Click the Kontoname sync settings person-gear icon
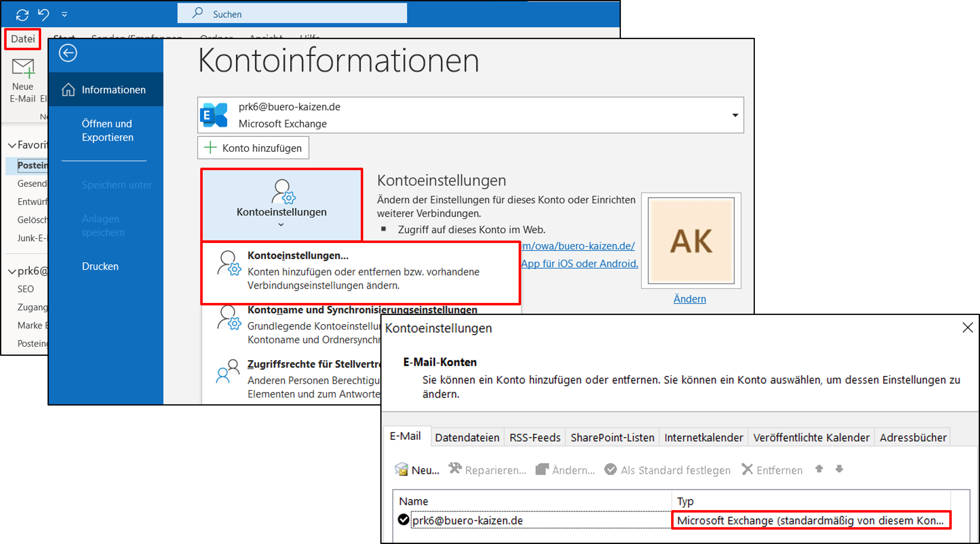980x544 pixels. (229, 317)
